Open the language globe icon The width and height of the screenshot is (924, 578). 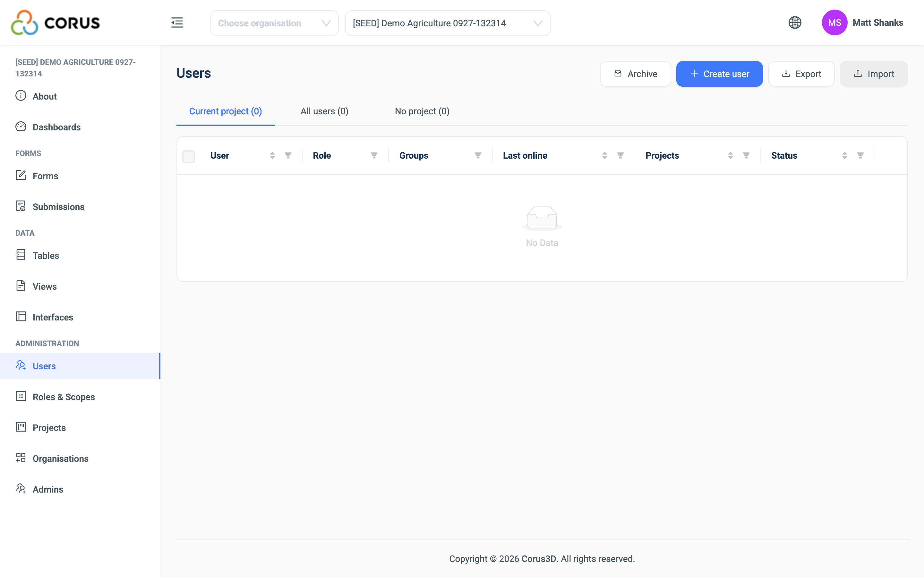[x=795, y=22]
